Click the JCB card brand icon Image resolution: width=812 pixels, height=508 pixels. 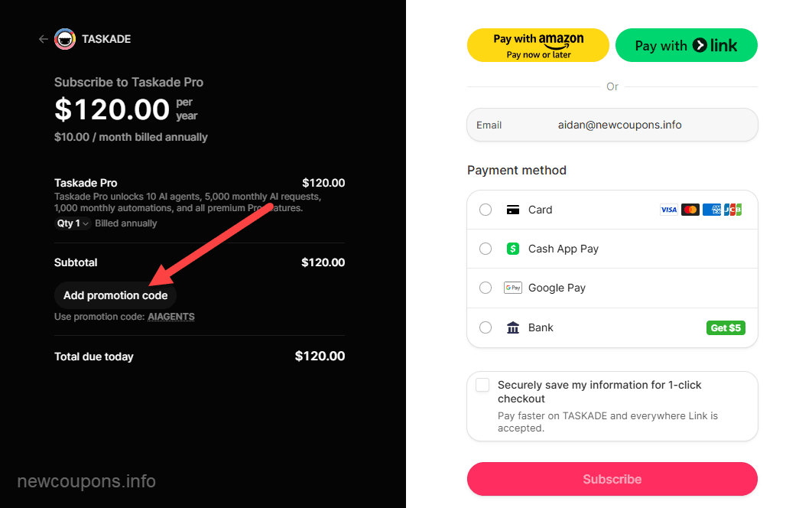(x=733, y=209)
